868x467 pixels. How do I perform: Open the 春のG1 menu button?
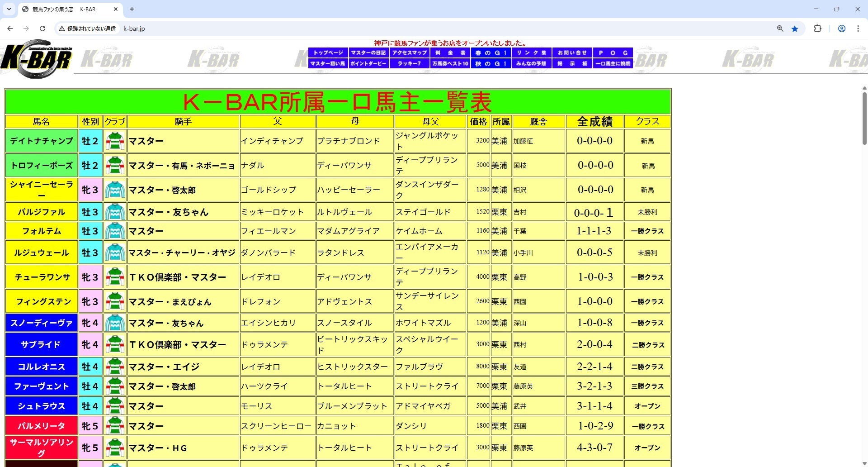tap(491, 53)
